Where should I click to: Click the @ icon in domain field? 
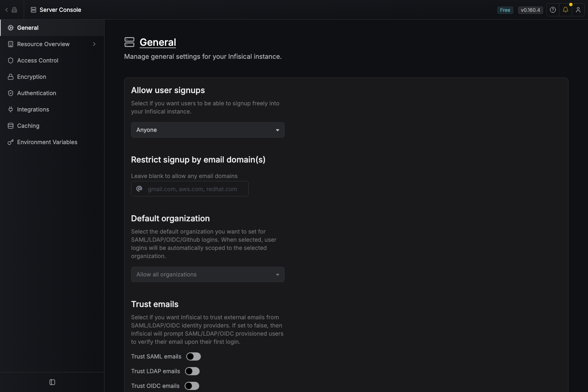point(139,189)
